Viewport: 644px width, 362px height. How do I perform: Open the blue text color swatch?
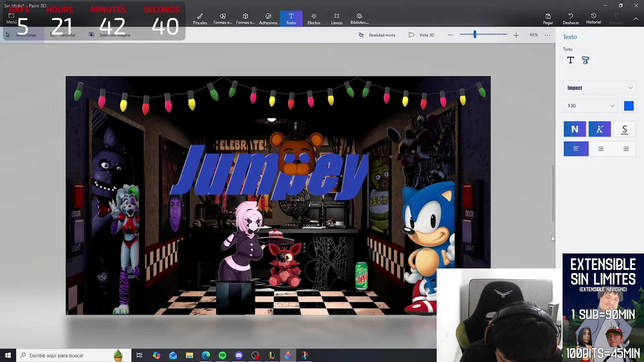click(629, 106)
